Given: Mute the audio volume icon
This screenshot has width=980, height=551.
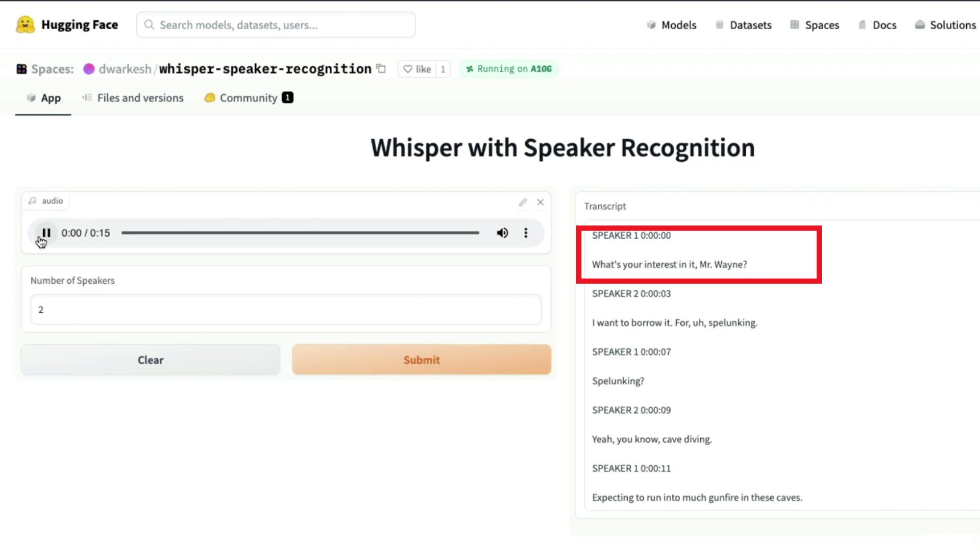Looking at the screenshot, I should [x=502, y=233].
